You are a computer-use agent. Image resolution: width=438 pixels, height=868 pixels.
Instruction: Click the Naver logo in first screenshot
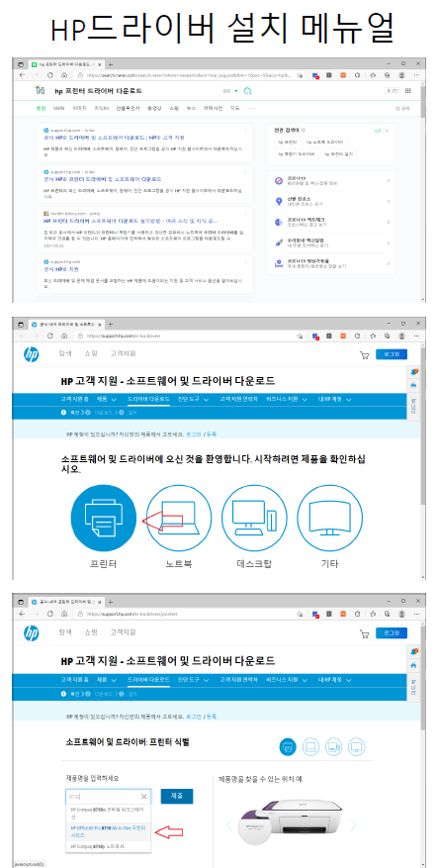[39, 90]
